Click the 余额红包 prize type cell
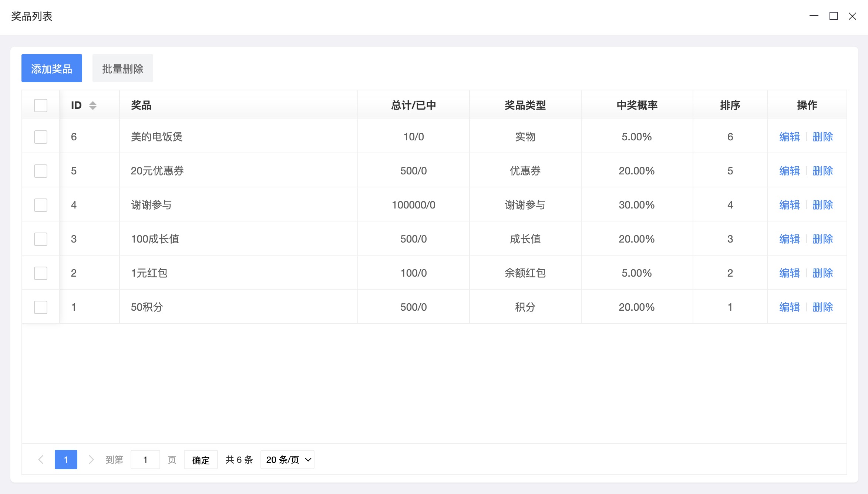 pos(525,273)
